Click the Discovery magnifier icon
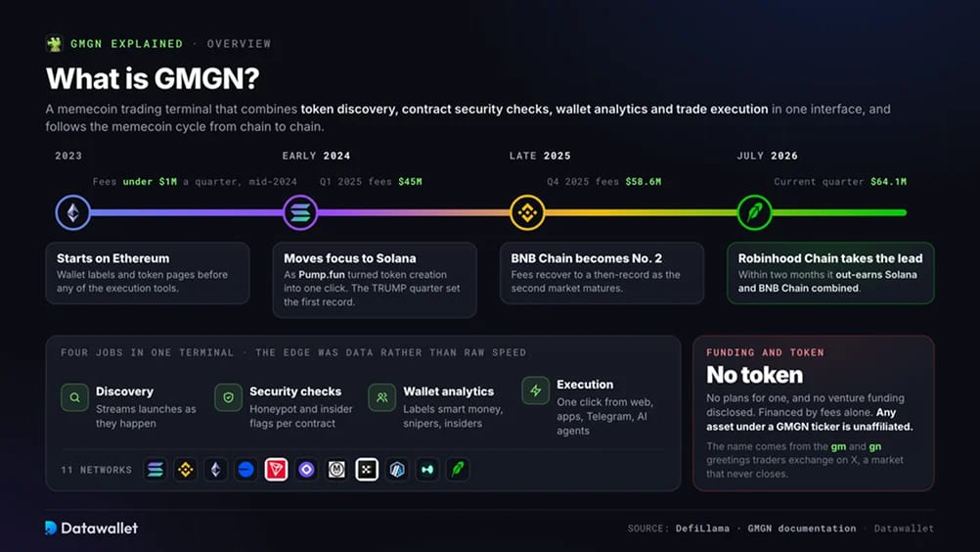Viewport: 980px width, 552px height. point(74,397)
